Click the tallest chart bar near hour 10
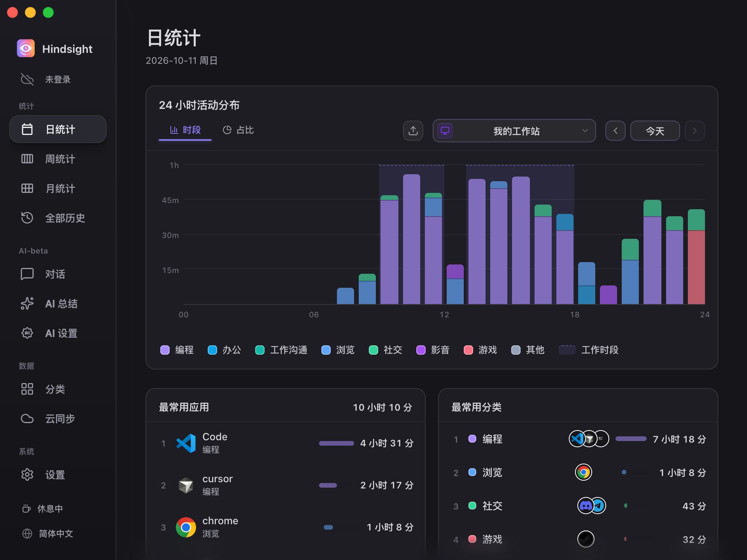Screen dimensions: 747x560 coord(412,239)
